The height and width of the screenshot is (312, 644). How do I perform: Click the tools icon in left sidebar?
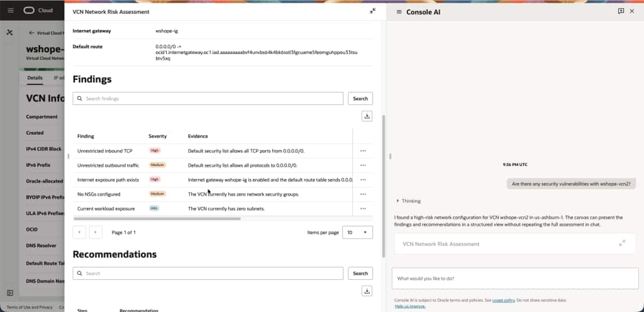point(10,32)
